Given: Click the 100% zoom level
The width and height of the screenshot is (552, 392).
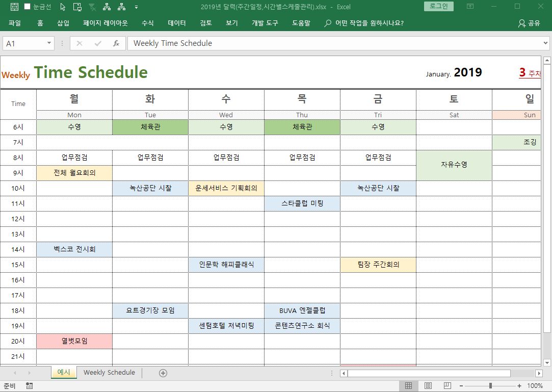Looking at the screenshot, I should (535, 386).
